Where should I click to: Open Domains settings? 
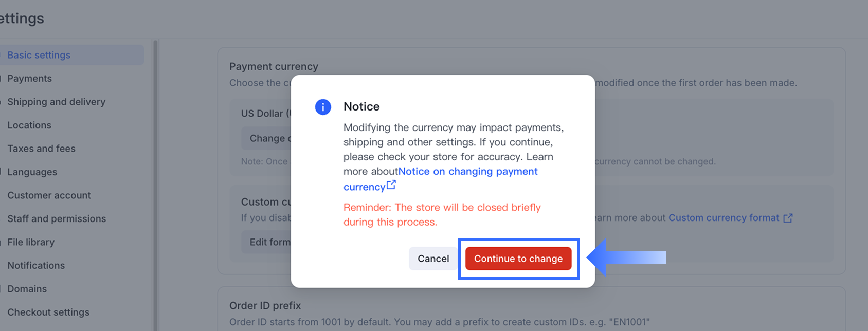27,289
